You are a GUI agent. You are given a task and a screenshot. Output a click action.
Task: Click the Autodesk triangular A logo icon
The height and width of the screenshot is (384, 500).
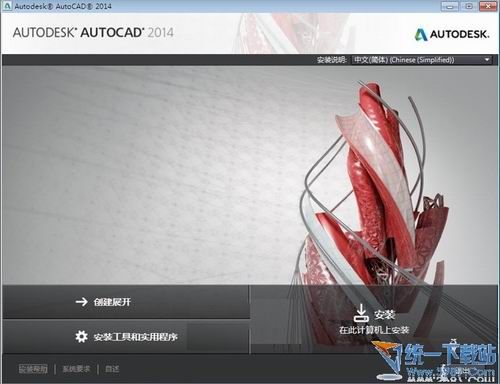click(421, 34)
